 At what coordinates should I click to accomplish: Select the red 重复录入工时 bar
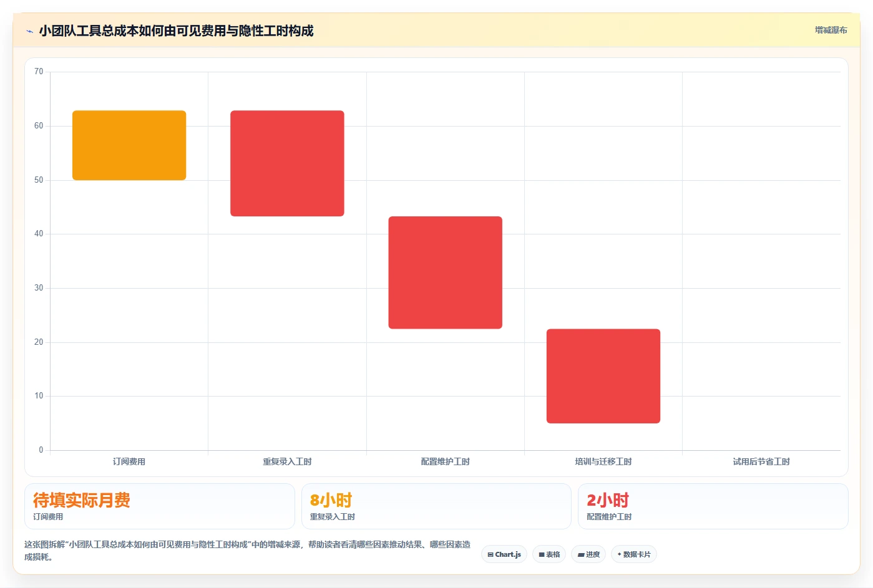287,163
